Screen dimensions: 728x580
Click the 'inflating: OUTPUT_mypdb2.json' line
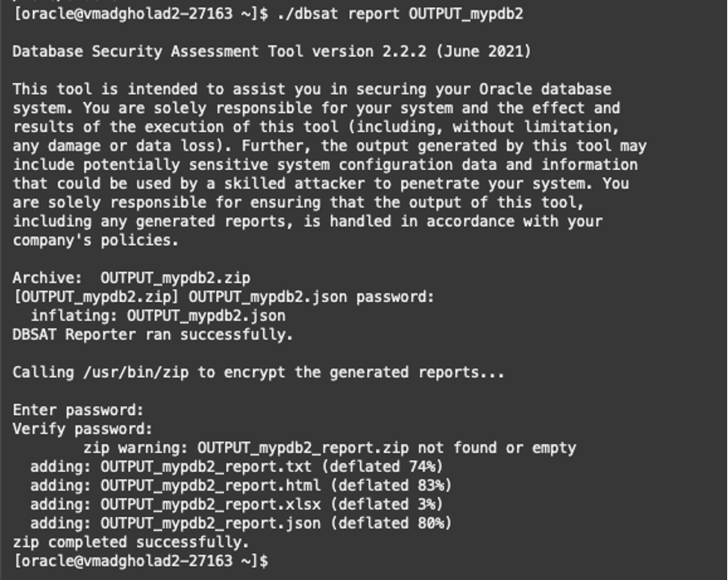pyautogui.click(x=158, y=316)
